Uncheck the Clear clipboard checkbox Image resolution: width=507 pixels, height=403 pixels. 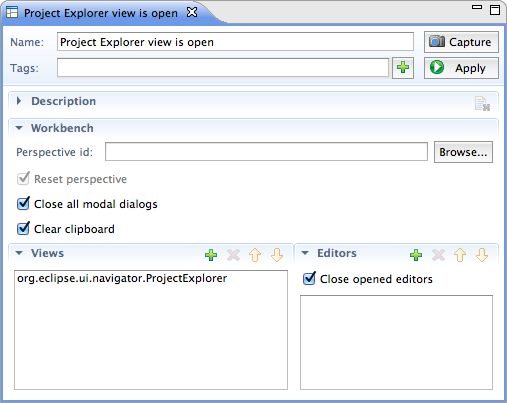(x=23, y=228)
